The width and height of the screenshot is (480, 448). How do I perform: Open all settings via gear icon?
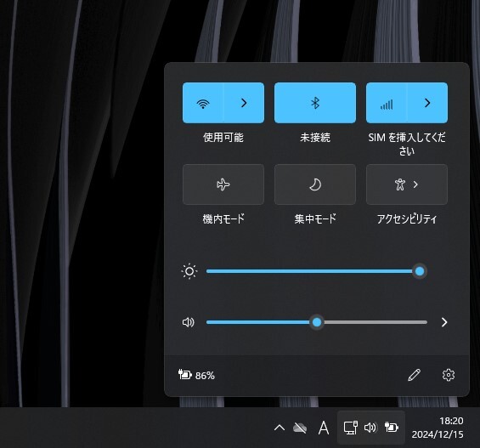click(x=449, y=375)
